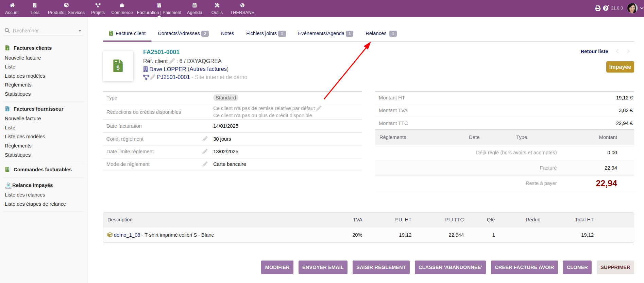Screen dimensions: 644x283
Task: Edit Cond. règlement pencil icon
Action: [x=205, y=139]
